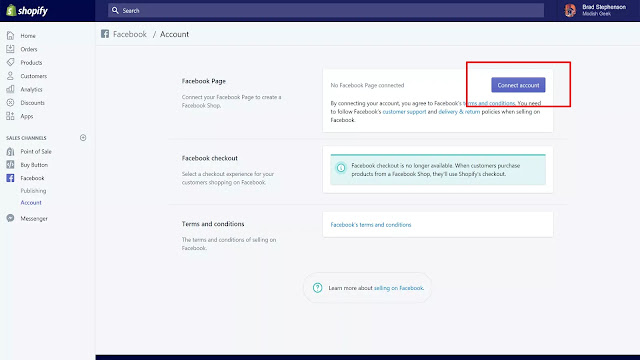Click the Point of Sale icon

pyautogui.click(x=10, y=151)
